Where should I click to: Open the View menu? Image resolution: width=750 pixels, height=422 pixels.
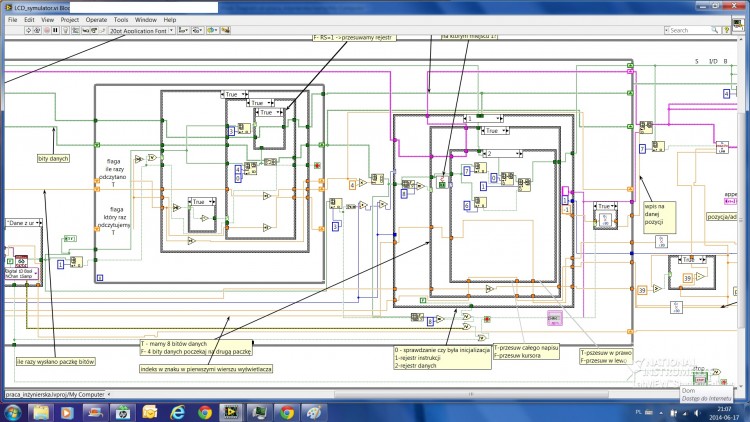tap(47, 20)
